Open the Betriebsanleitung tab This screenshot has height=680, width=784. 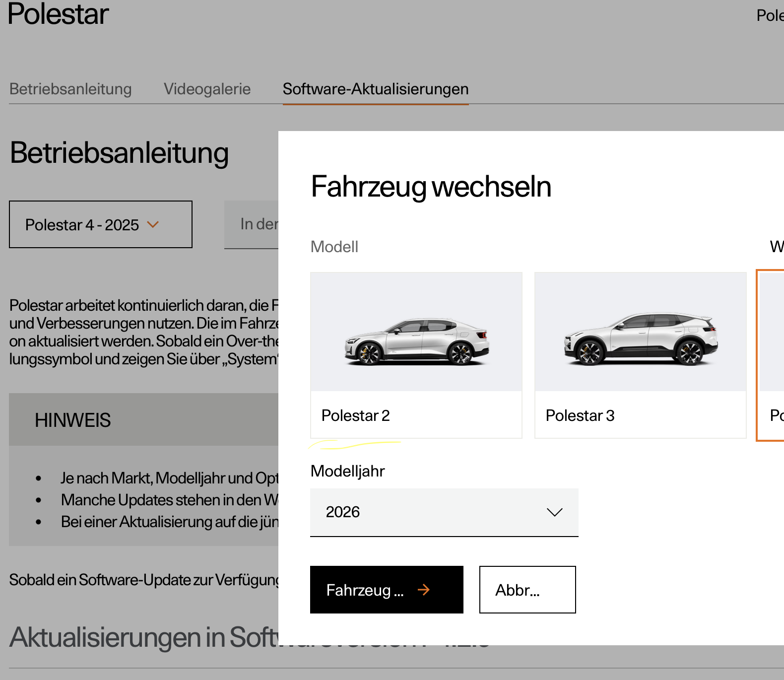70,89
